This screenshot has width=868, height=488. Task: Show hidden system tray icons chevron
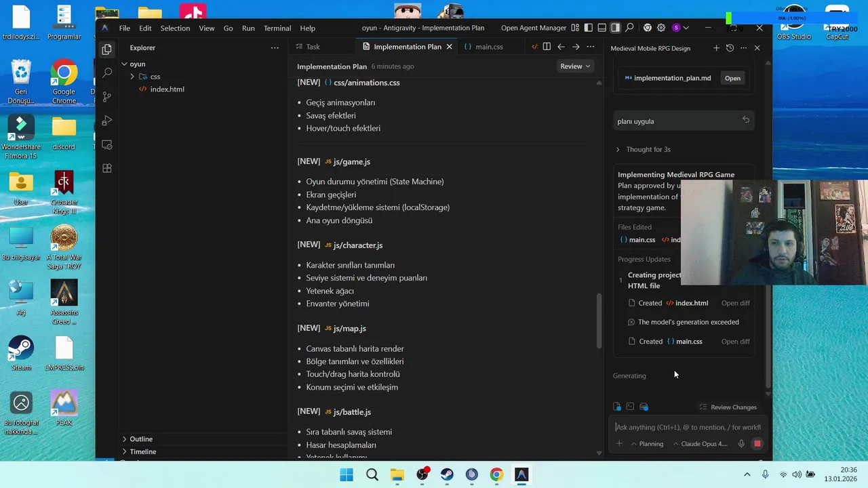747,474
